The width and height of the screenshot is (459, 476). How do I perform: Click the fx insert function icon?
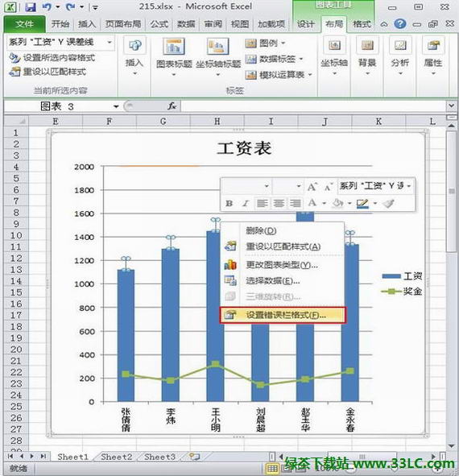pos(172,106)
